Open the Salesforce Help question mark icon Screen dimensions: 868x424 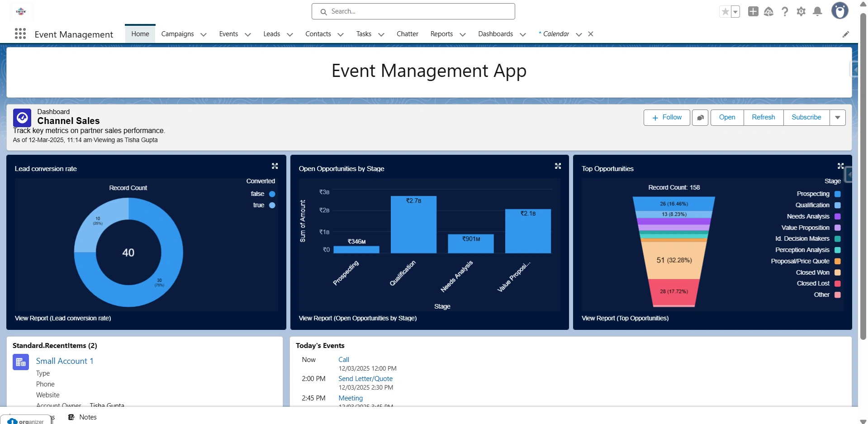[785, 11]
